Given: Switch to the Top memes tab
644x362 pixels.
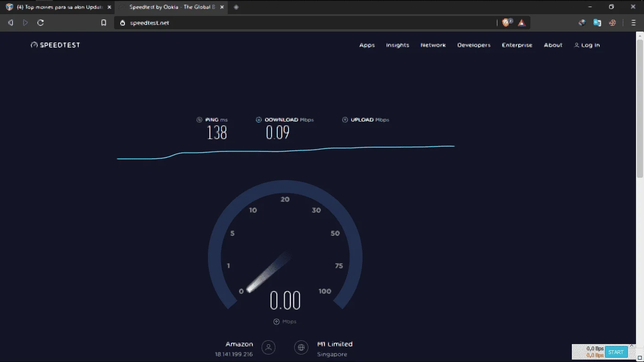Looking at the screenshot, I should (57, 7).
